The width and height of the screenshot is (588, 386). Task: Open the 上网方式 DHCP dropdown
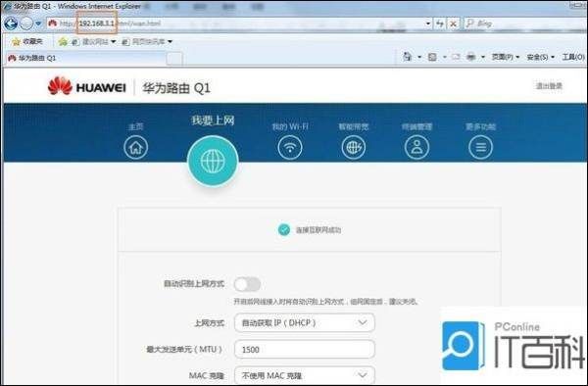305,322
